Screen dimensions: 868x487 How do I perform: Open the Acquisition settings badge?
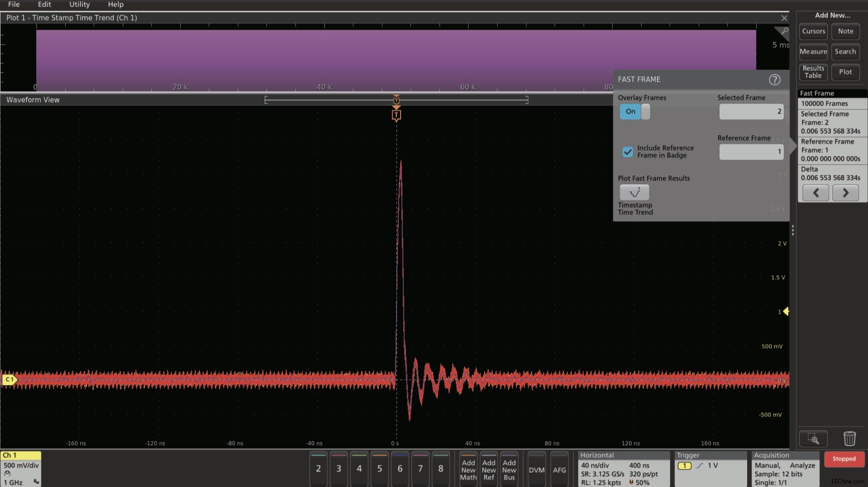785,469
